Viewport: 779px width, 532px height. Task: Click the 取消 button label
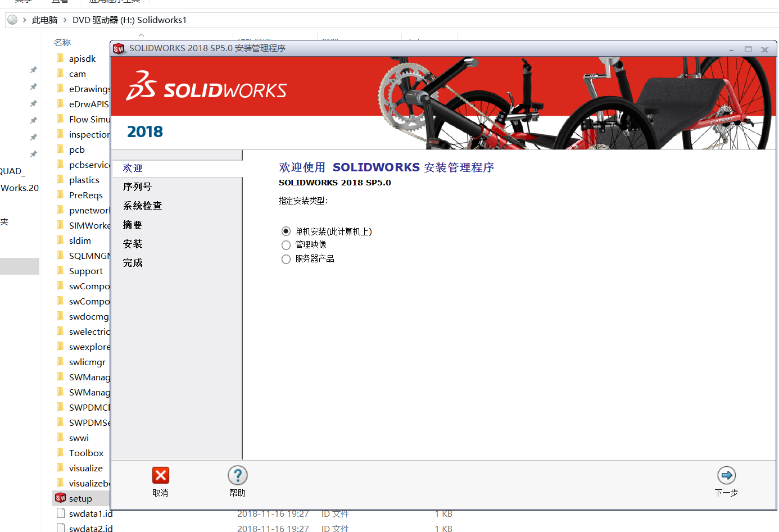(160, 493)
